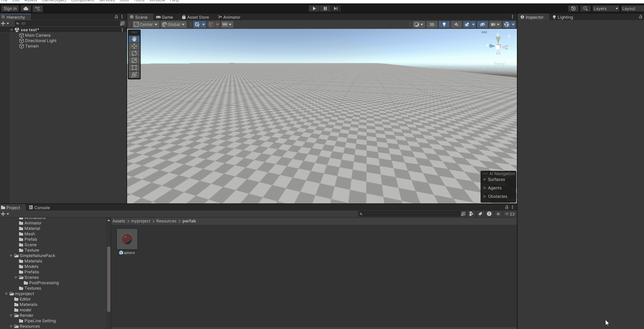The image size is (644, 329).
Task: Select the Hand view tool
Action: pos(134,39)
